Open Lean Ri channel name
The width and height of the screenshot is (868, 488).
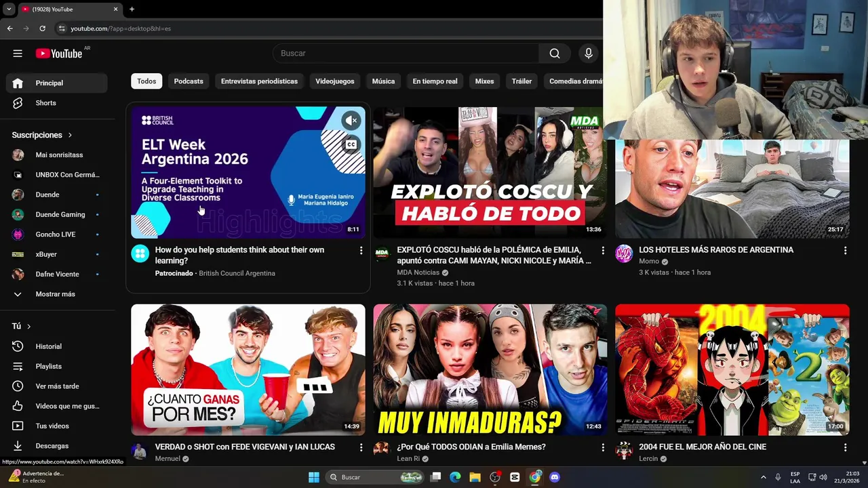408,459
